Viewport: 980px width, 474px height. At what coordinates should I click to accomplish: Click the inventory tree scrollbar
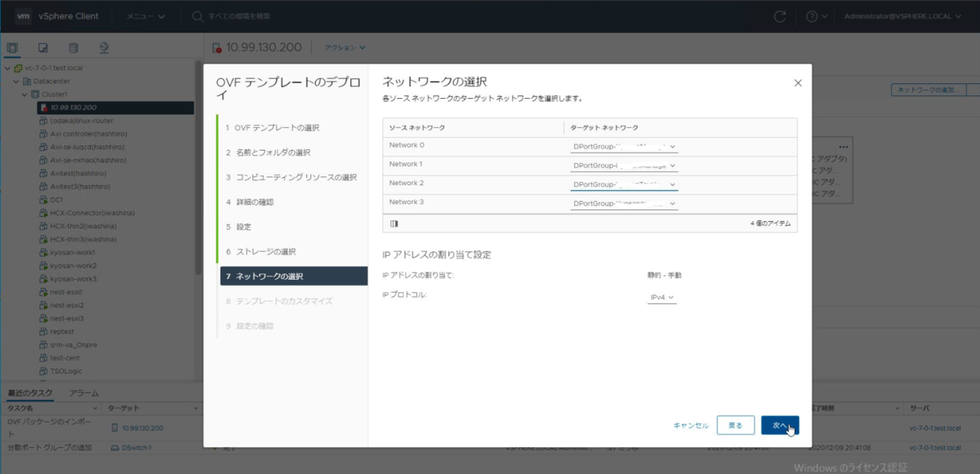coord(197,167)
